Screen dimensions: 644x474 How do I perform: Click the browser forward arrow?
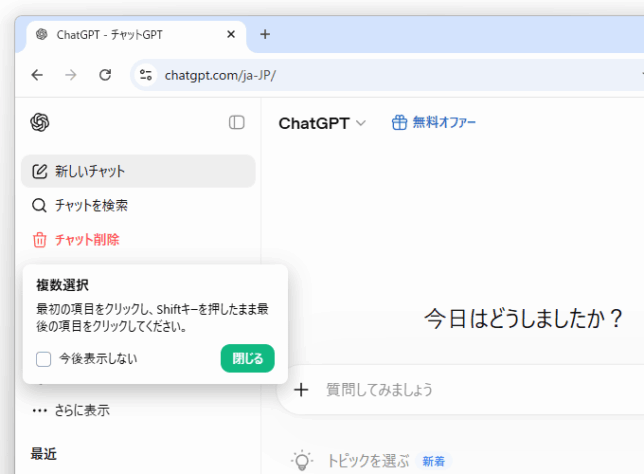71,75
